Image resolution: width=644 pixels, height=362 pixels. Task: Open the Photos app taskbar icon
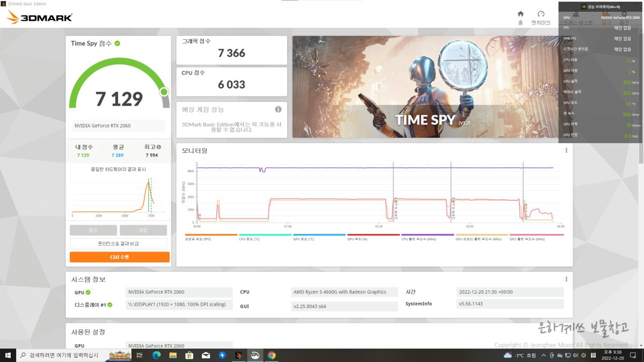255,355
